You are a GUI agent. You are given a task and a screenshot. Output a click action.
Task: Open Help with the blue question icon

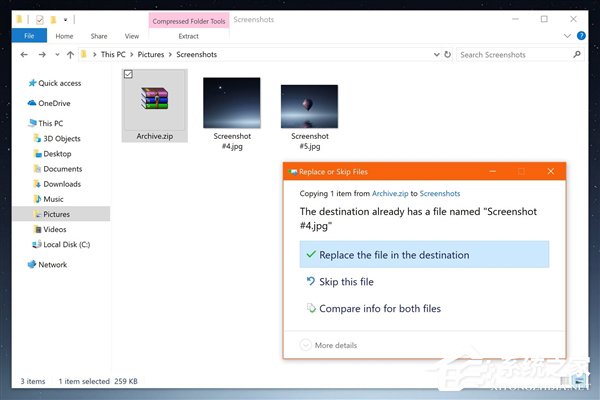581,36
